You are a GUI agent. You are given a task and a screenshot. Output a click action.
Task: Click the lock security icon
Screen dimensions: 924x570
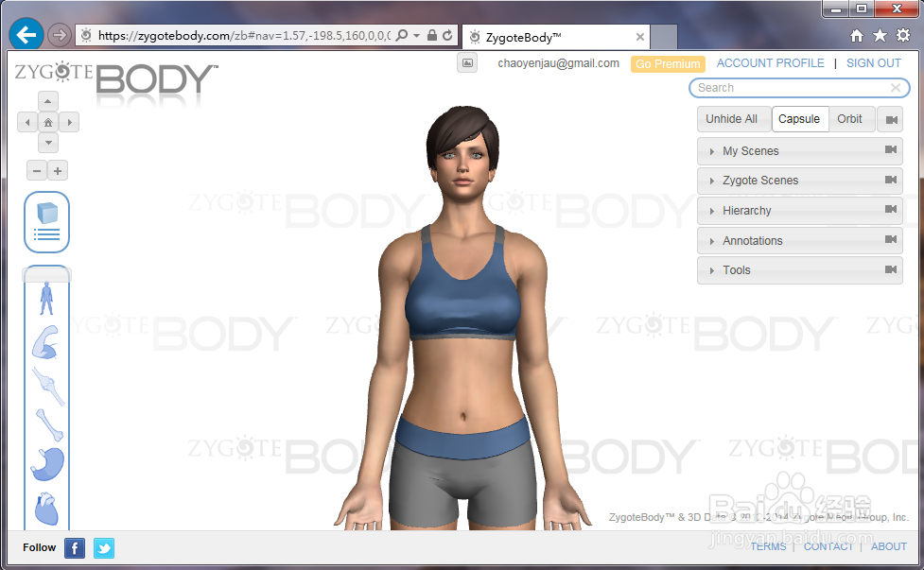click(432, 35)
